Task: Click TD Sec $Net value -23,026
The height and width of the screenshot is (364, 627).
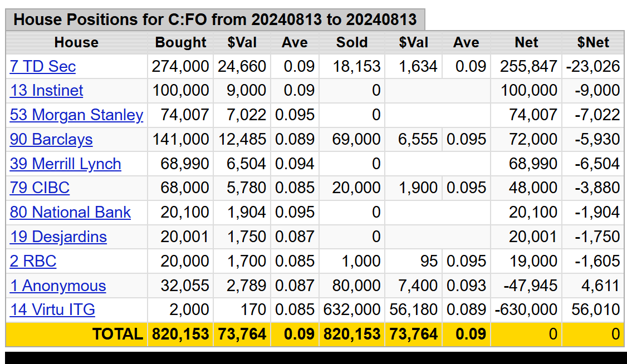Action: pyautogui.click(x=593, y=66)
